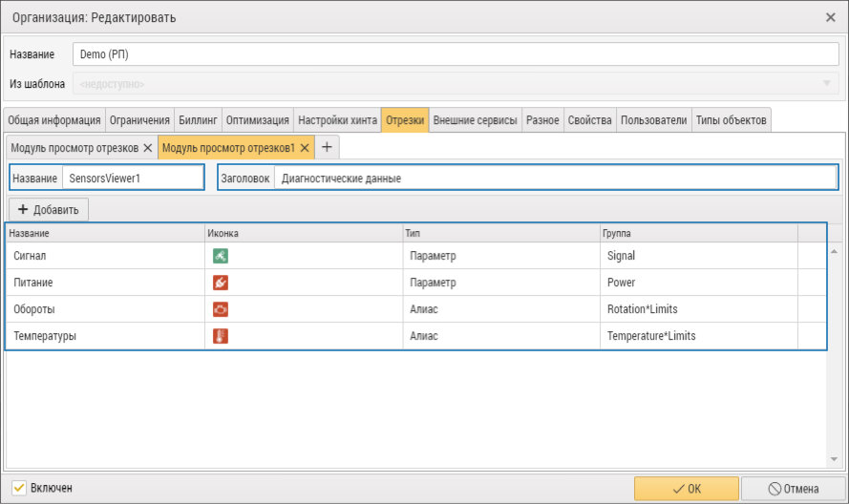Viewport: 849px width, 504px height.
Task: Select the Сигнал row name
Action: pos(30,256)
